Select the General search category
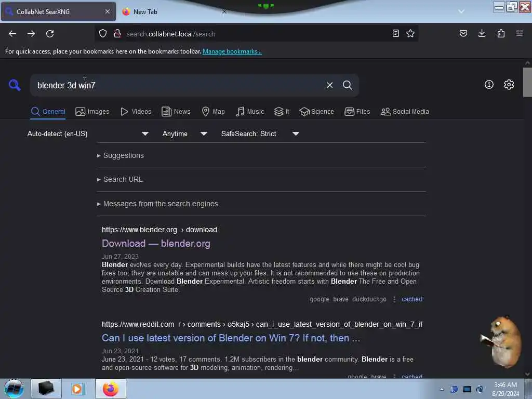The image size is (532, 399). point(48,112)
